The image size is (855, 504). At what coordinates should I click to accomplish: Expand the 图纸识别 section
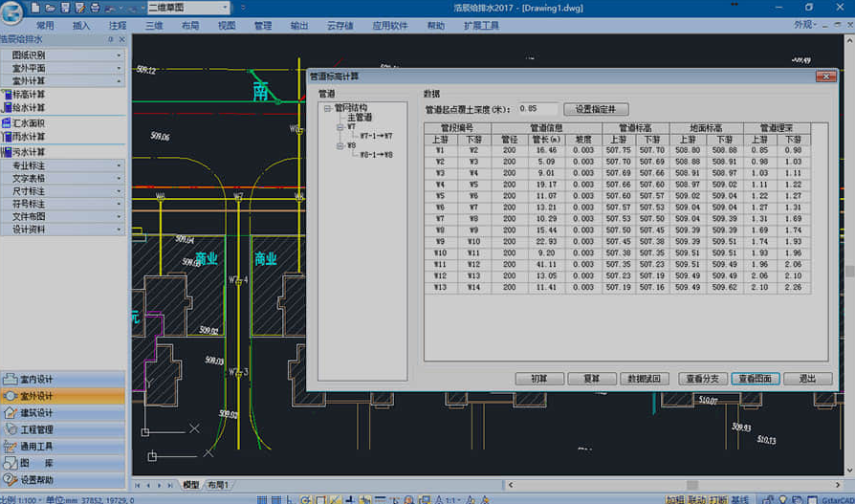63,55
